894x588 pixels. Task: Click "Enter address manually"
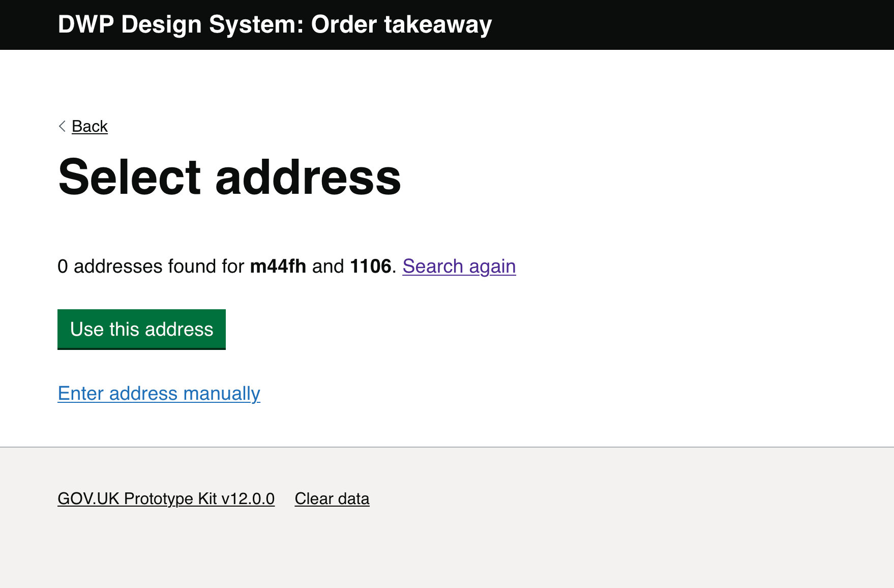[x=159, y=393]
